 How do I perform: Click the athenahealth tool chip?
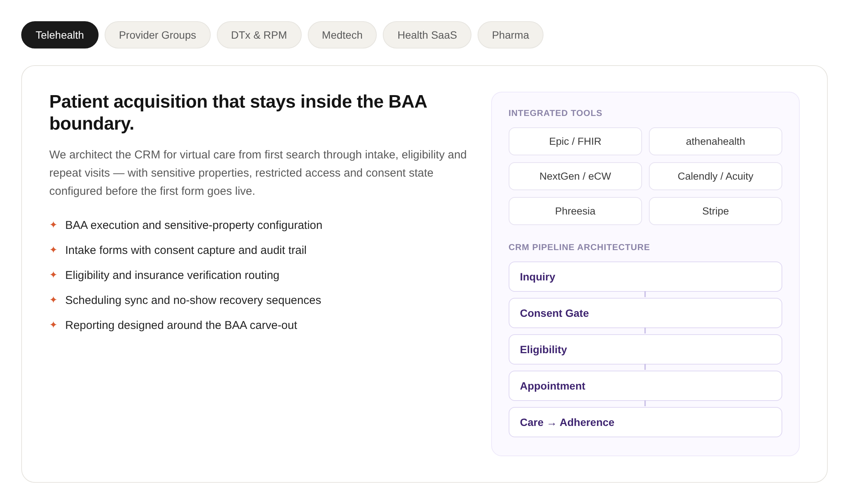pyautogui.click(x=716, y=141)
